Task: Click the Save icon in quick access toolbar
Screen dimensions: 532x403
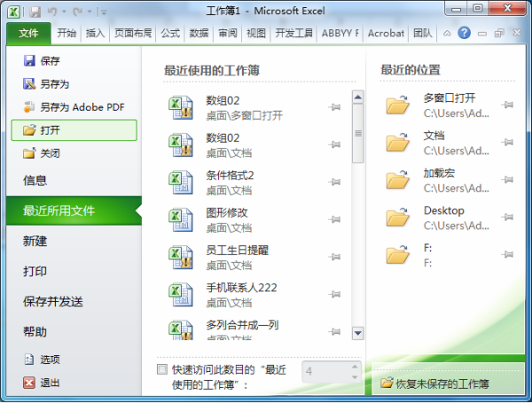Action: (35, 12)
